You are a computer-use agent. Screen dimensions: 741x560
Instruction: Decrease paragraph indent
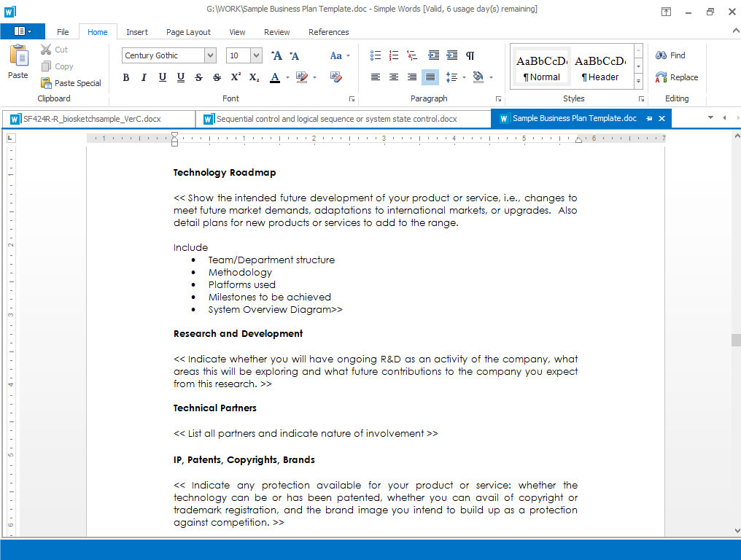433,55
